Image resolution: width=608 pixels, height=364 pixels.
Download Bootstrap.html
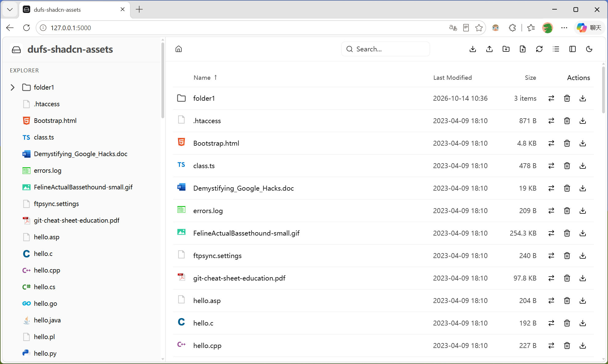[583, 143]
